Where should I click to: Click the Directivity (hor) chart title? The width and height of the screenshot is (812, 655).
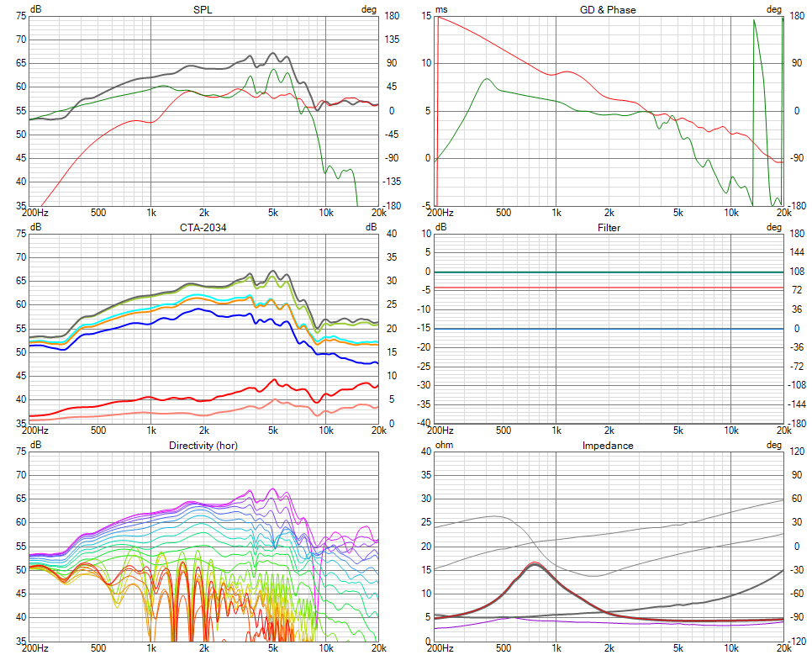click(203, 446)
